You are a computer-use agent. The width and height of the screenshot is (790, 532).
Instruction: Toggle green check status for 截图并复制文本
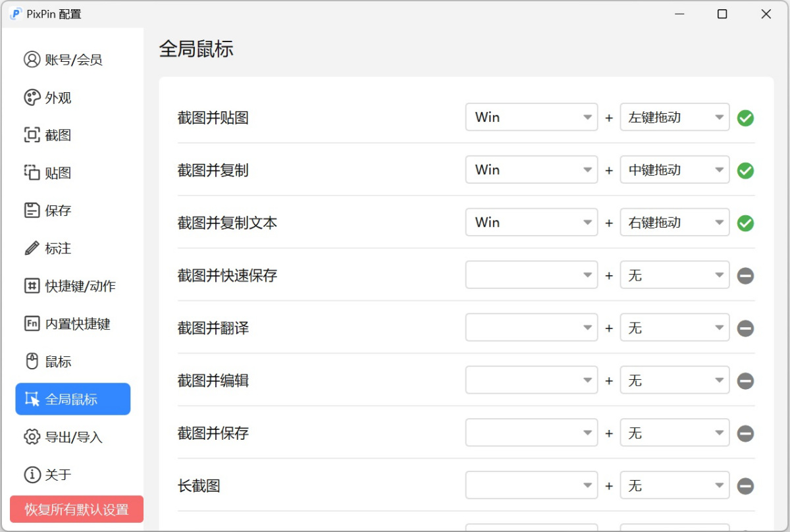coord(745,223)
